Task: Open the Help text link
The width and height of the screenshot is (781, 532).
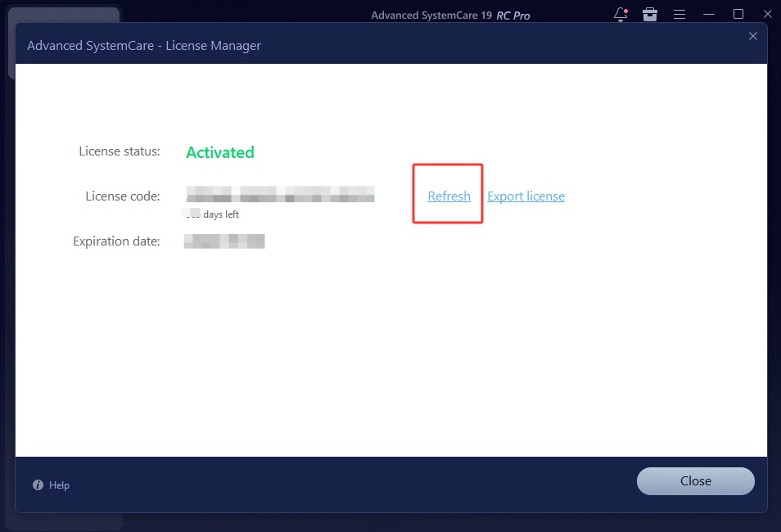Action: (x=59, y=485)
